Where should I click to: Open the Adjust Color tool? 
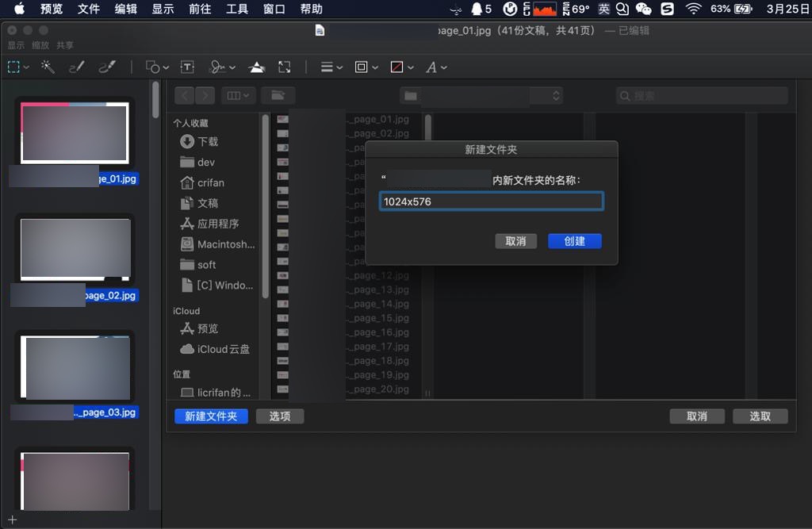[256, 67]
